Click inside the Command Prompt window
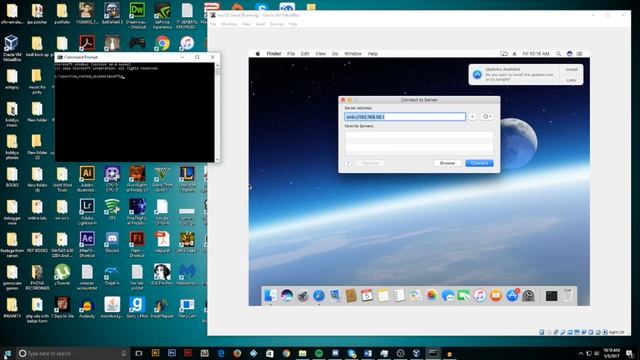Image resolution: width=640 pixels, height=360 pixels. pos(135,112)
